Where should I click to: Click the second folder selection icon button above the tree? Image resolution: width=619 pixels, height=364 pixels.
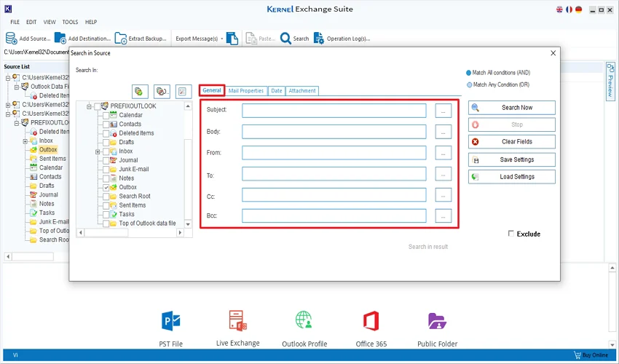tap(162, 92)
